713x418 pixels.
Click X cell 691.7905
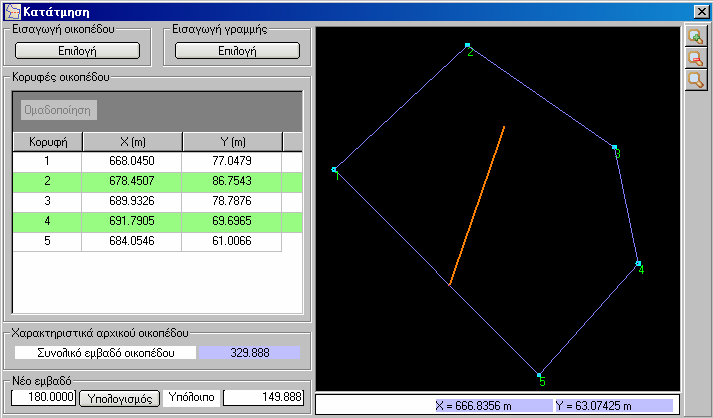pos(132,221)
